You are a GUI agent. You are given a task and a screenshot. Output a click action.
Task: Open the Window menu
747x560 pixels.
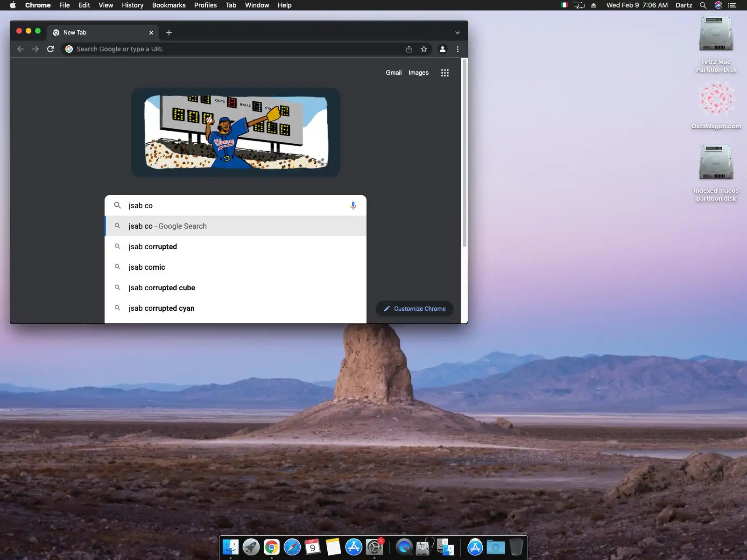[257, 5]
